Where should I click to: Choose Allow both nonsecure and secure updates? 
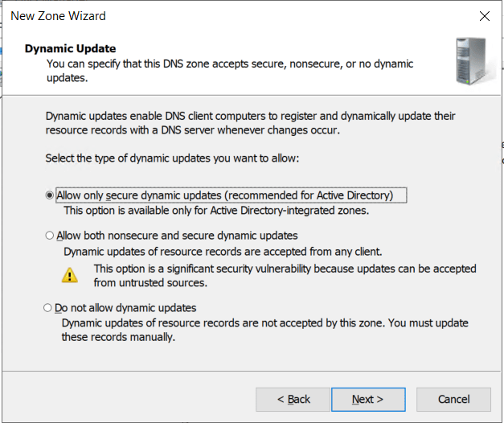50,236
